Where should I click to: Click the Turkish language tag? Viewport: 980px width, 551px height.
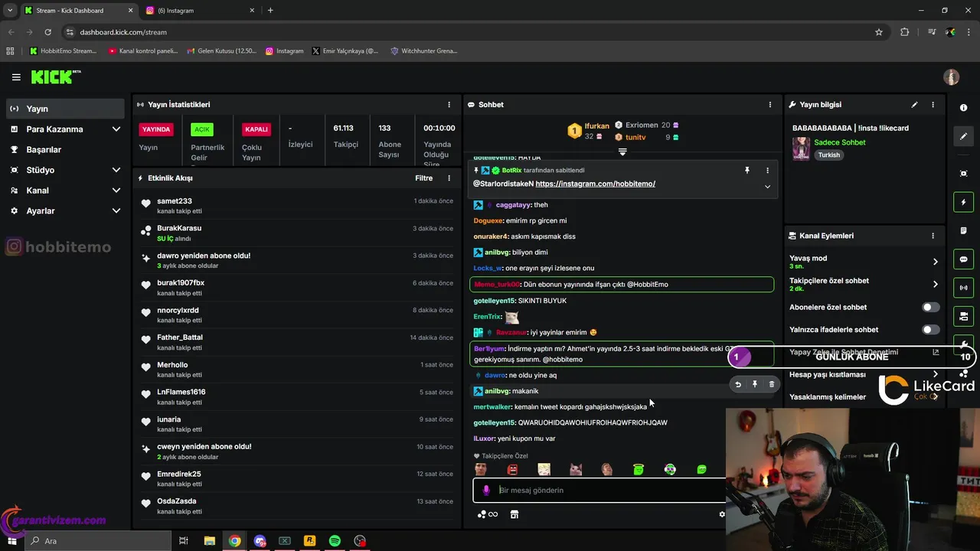[828, 155]
